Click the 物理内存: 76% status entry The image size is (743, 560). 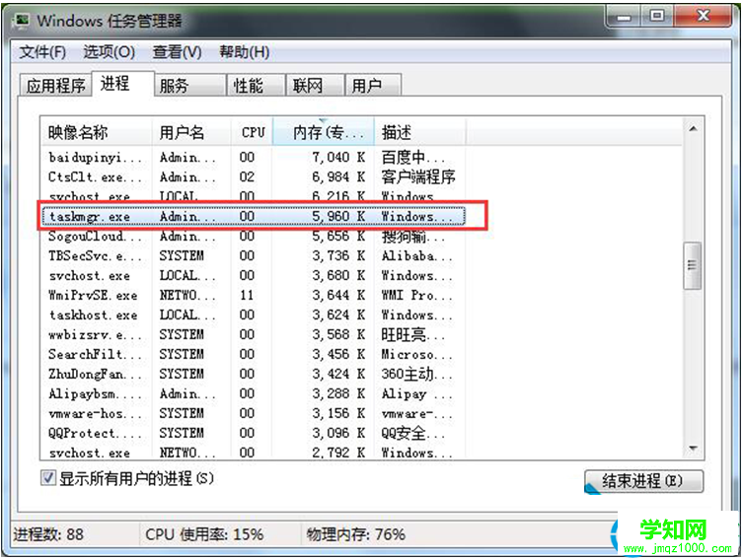356,534
